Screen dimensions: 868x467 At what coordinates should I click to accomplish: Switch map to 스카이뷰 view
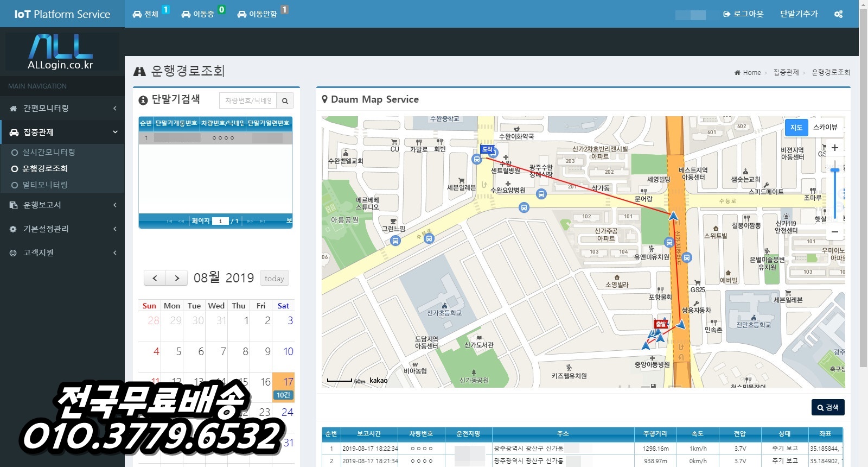(825, 127)
